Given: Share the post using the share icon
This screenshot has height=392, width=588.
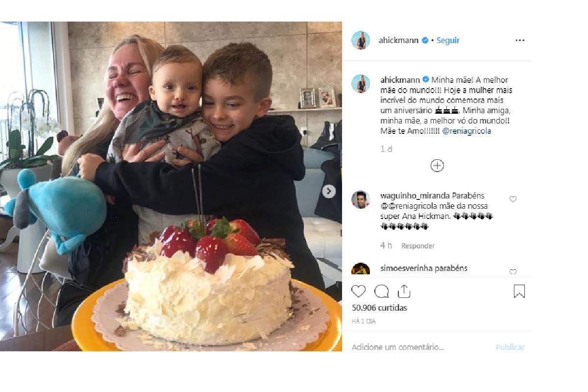Looking at the screenshot, I should (x=404, y=291).
